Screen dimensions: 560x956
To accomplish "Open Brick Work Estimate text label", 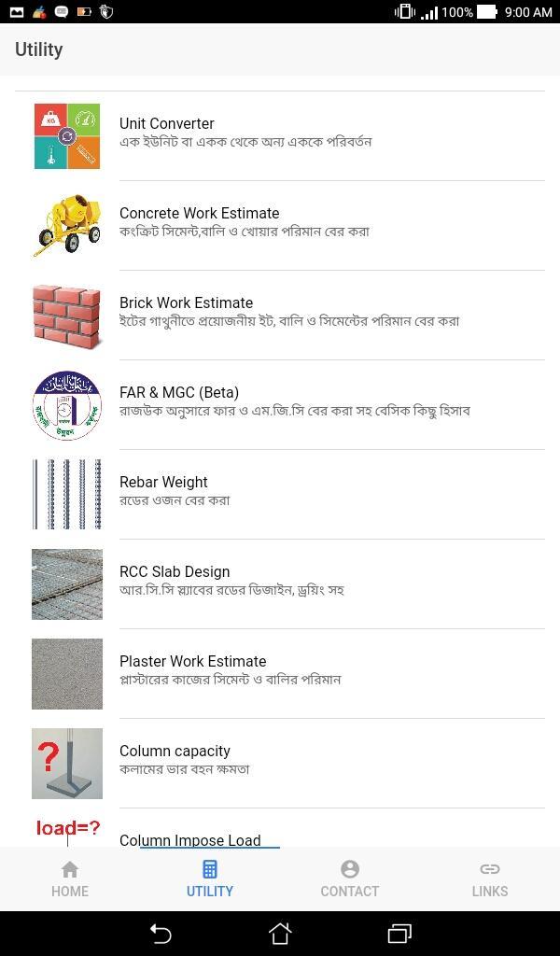I will 187,303.
